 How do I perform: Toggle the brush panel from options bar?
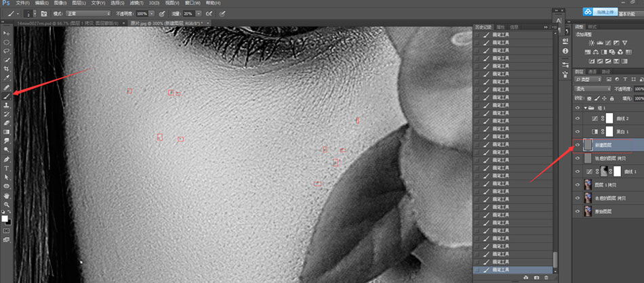44,14
